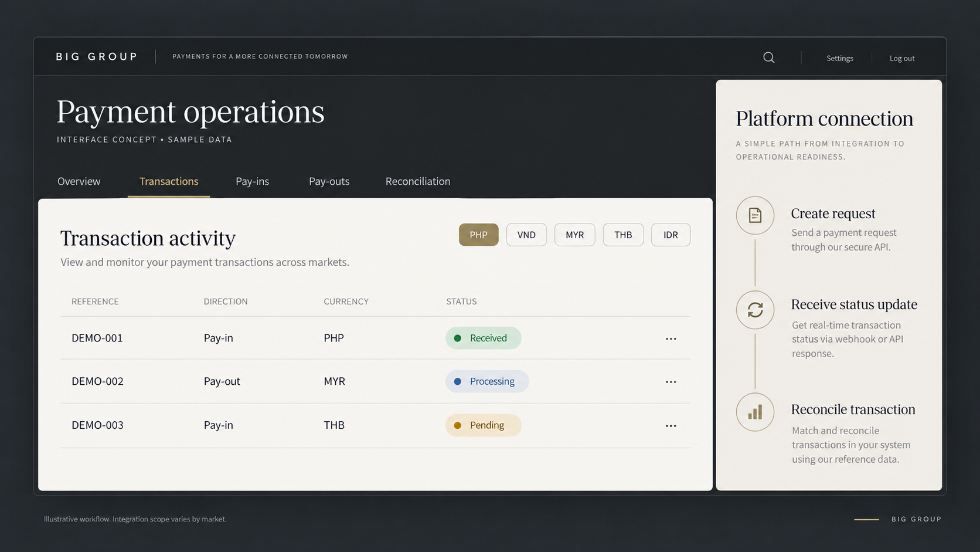Open more options for DEMO-002
The image size is (980, 552).
(671, 382)
